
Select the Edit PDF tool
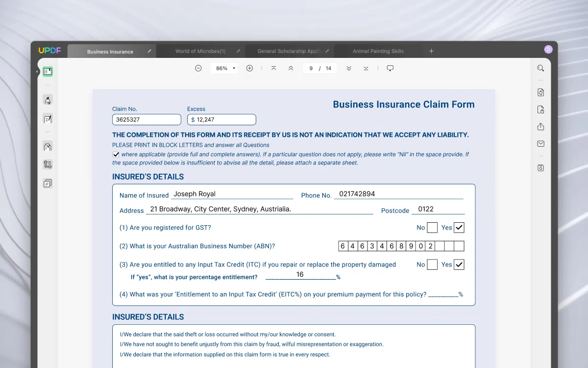[48, 118]
